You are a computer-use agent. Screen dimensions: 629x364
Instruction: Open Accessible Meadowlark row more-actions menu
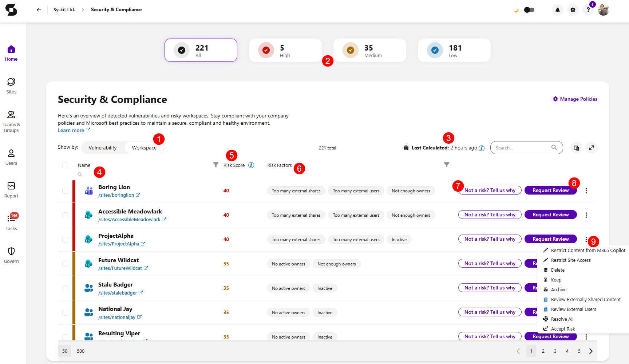tap(586, 215)
